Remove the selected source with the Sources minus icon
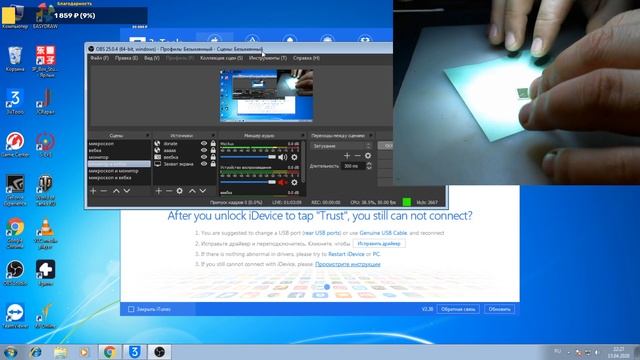The height and width of the screenshot is (360, 640). (169, 191)
